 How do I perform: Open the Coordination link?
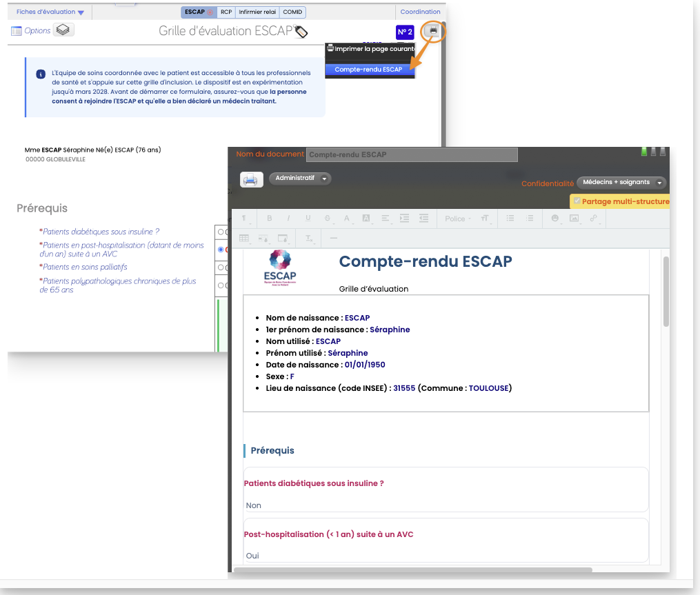(x=420, y=12)
